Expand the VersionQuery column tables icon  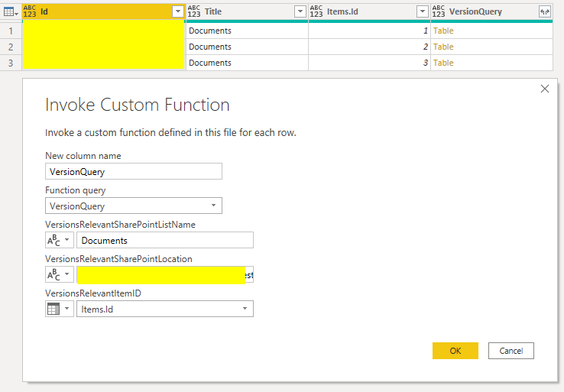(545, 12)
